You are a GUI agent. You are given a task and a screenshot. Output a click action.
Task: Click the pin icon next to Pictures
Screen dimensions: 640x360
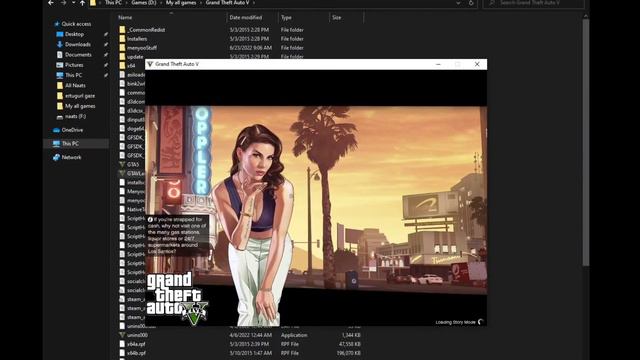106,65
